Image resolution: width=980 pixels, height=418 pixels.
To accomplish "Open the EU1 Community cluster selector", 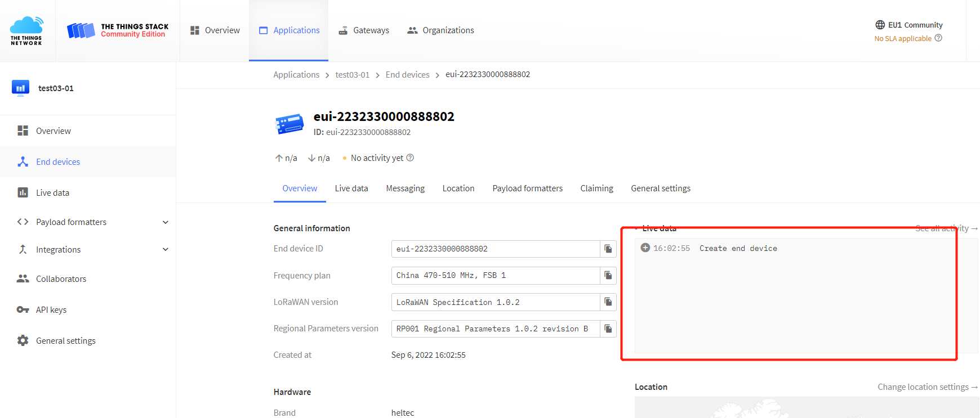I will [x=908, y=25].
